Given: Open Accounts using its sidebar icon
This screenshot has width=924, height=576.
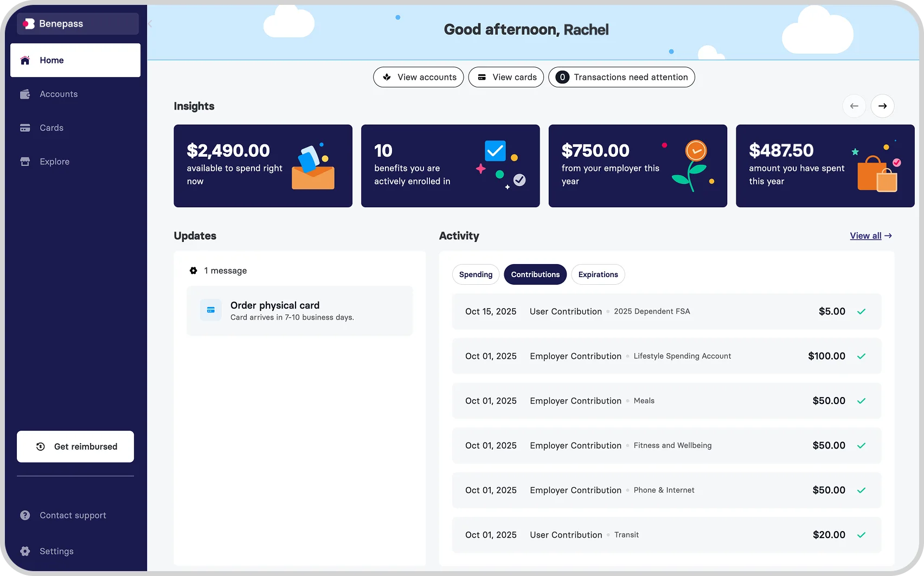Looking at the screenshot, I should tap(25, 94).
